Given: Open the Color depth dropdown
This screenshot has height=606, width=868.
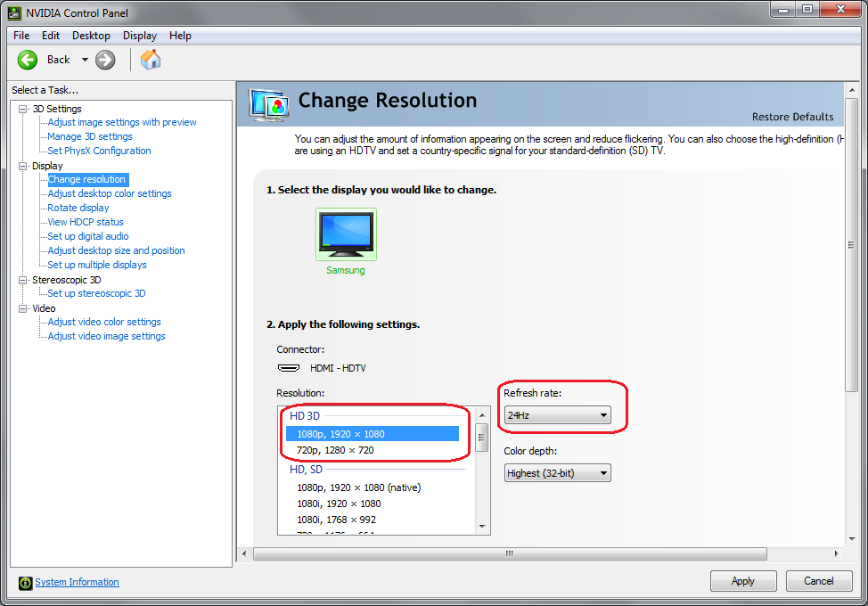Looking at the screenshot, I should pos(557,473).
